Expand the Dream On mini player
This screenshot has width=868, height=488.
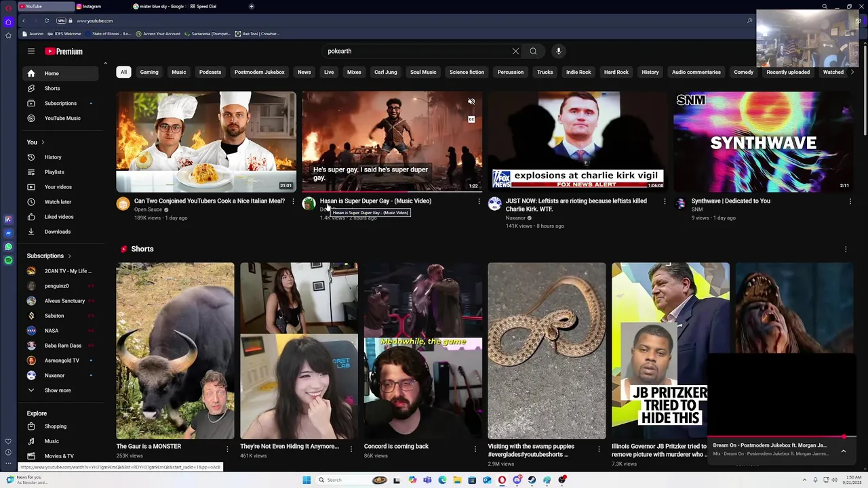click(x=844, y=451)
